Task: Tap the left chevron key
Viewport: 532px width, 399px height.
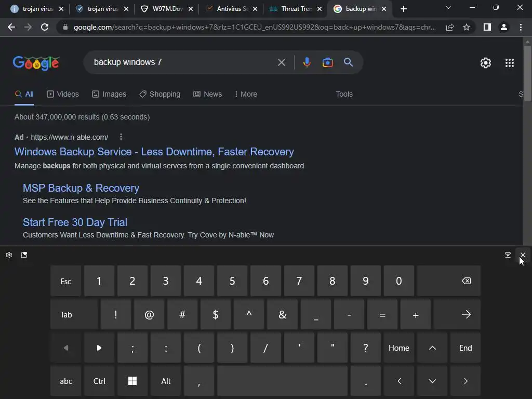Action: 399,381
